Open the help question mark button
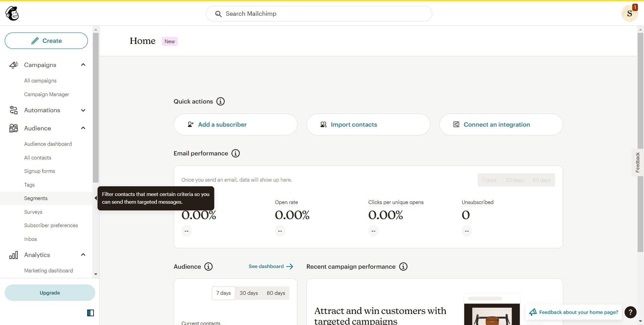Screen dimensions: 644x325 630,312
